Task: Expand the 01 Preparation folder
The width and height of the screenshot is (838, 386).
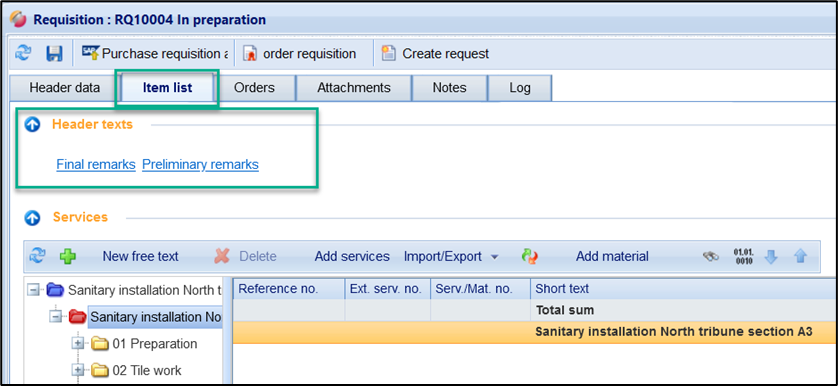Action: coord(78,343)
